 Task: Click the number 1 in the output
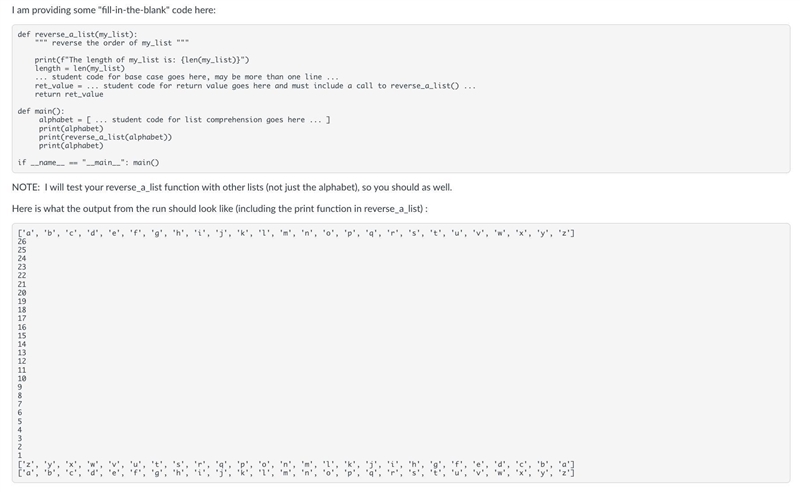point(20,455)
